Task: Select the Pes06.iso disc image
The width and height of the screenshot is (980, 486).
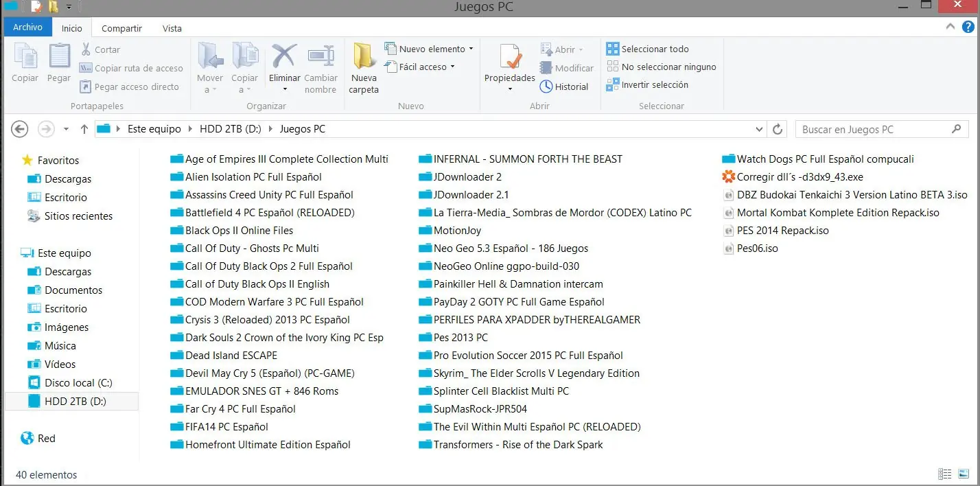Action: 751,248
